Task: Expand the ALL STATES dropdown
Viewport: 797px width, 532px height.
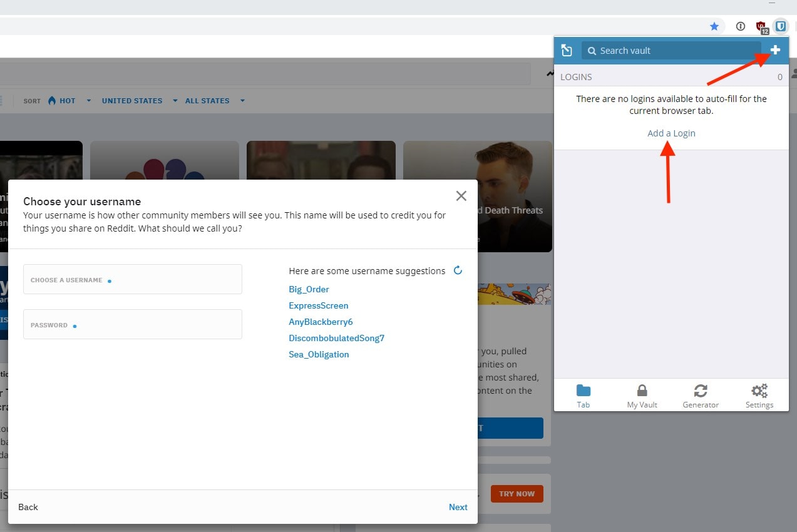Action: (x=215, y=101)
